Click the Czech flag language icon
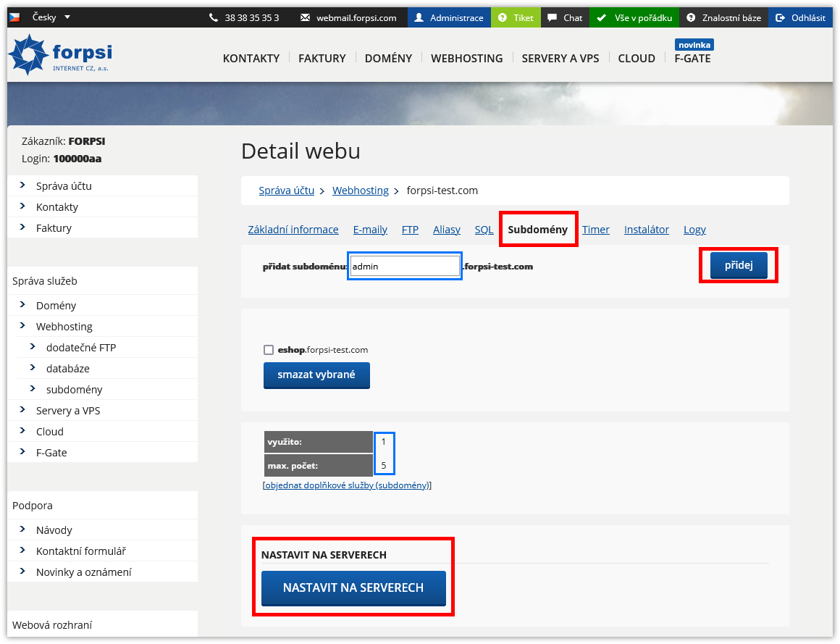This screenshot has width=840, height=644. point(14,17)
